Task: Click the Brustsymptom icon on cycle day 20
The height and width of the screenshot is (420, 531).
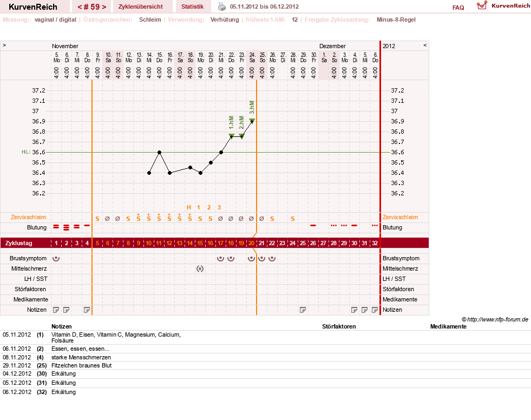Action: [x=251, y=258]
